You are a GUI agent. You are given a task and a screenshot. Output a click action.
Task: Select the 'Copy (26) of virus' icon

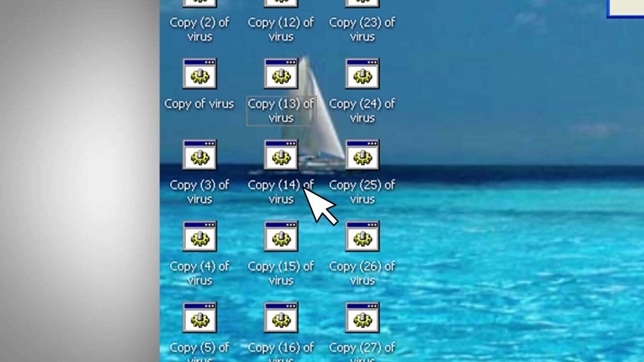tap(362, 237)
